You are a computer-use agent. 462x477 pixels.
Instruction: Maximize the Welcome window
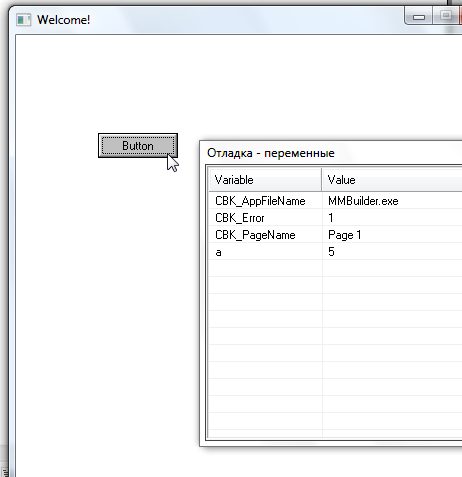click(x=446, y=16)
